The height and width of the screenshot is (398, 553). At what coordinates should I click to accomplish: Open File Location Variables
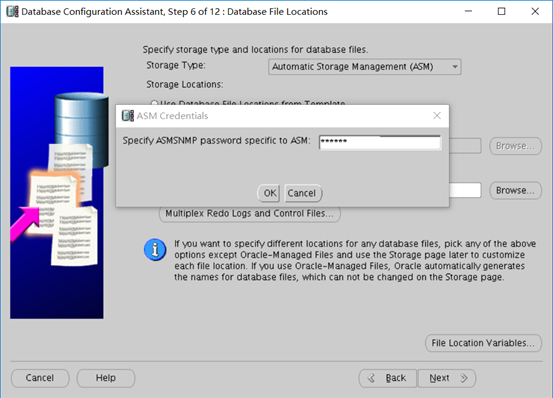483,343
